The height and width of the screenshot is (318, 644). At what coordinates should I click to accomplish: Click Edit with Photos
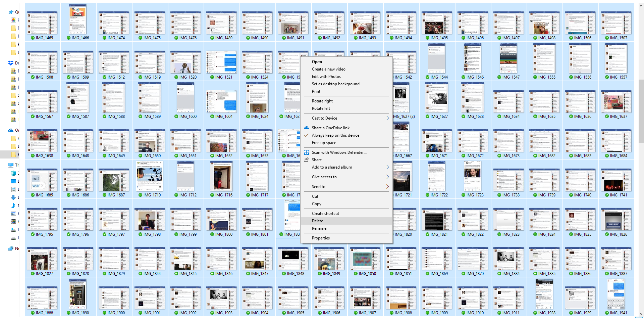click(x=326, y=77)
